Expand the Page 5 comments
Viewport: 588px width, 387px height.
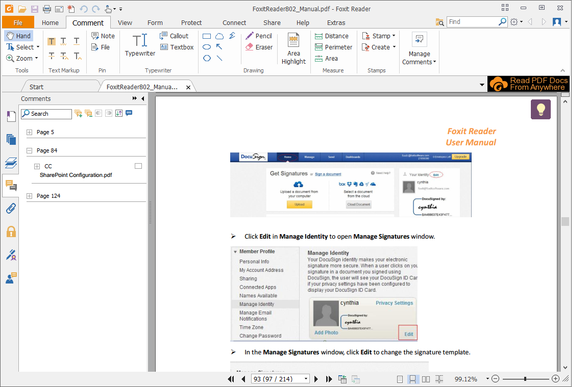[x=29, y=132]
